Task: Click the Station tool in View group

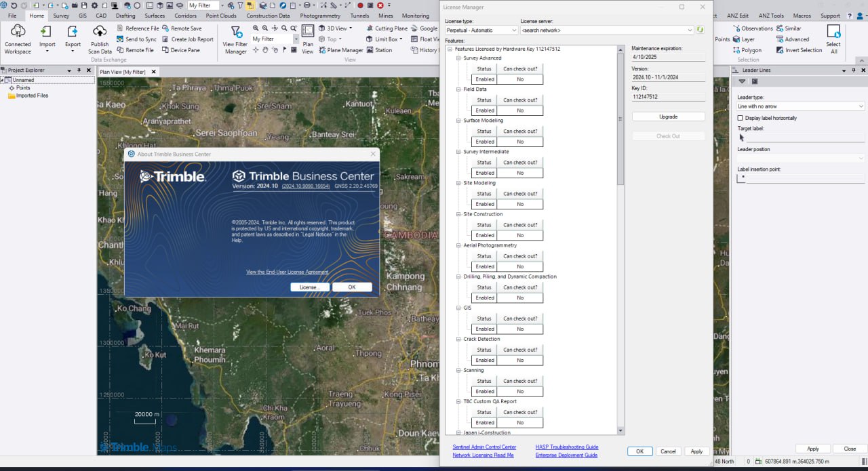Action: click(x=378, y=50)
